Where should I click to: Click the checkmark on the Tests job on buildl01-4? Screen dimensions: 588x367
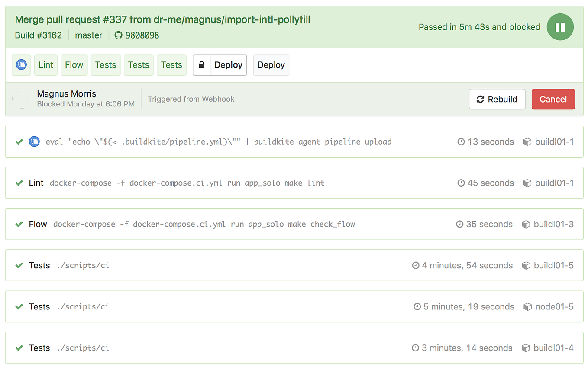[x=19, y=348]
